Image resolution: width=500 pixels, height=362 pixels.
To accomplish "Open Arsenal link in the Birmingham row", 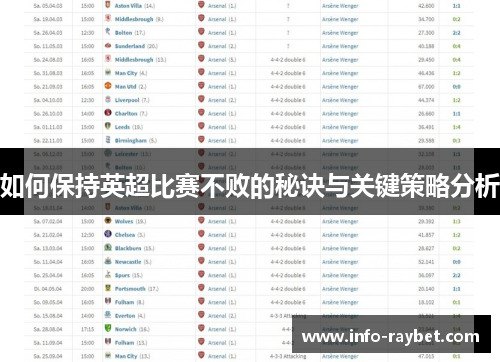I will pos(217,141).
